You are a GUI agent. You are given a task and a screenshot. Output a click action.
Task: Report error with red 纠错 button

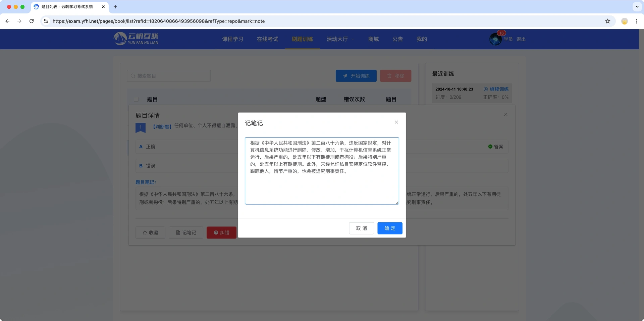(x=221, y=232)
